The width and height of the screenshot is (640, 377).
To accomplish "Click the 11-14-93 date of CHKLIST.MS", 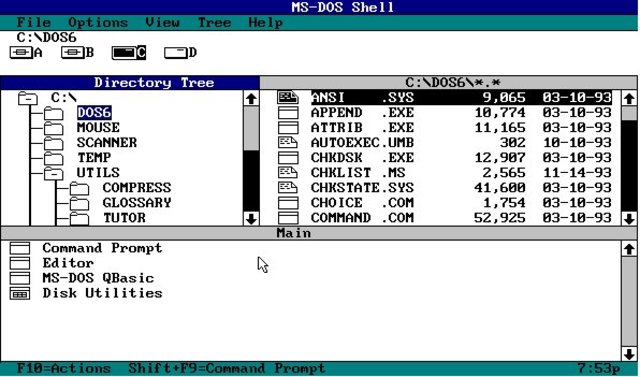I will [577, 173].
